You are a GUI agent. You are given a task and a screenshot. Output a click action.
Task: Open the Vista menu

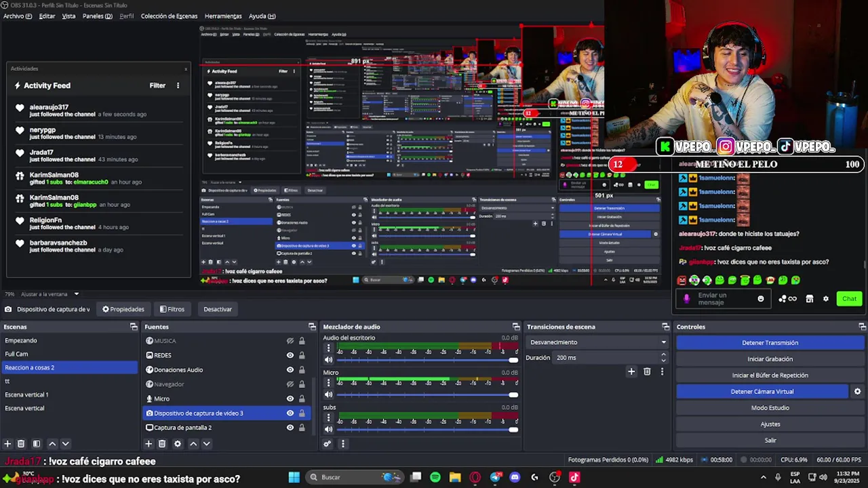[x=68, y=16]
